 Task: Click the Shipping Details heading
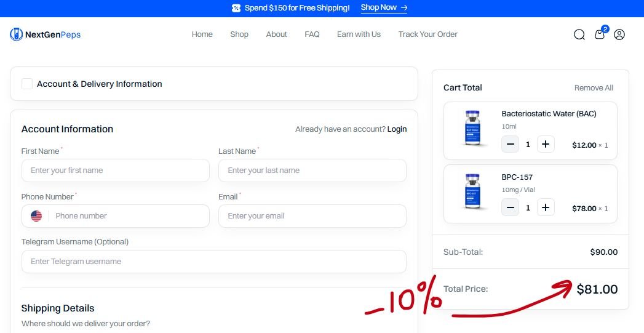(58, 308)
